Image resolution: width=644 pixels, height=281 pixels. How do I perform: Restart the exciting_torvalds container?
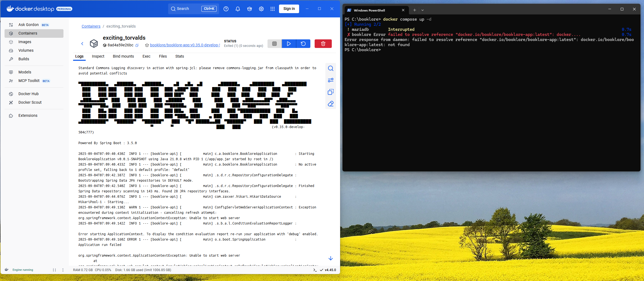click(303, 44)
